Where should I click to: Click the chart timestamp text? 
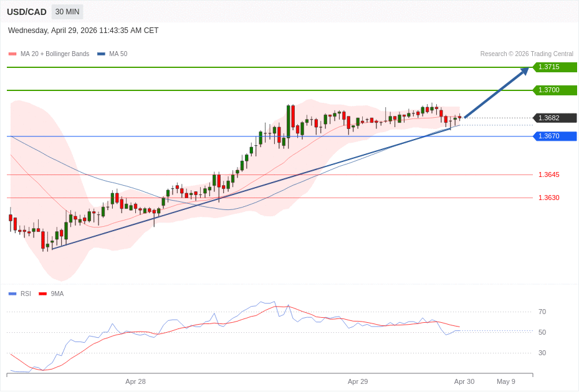[x=84, y=31]
